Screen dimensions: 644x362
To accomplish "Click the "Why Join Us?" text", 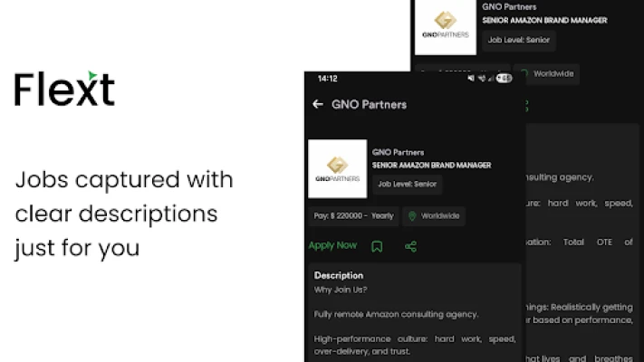I will coord(342,290).
